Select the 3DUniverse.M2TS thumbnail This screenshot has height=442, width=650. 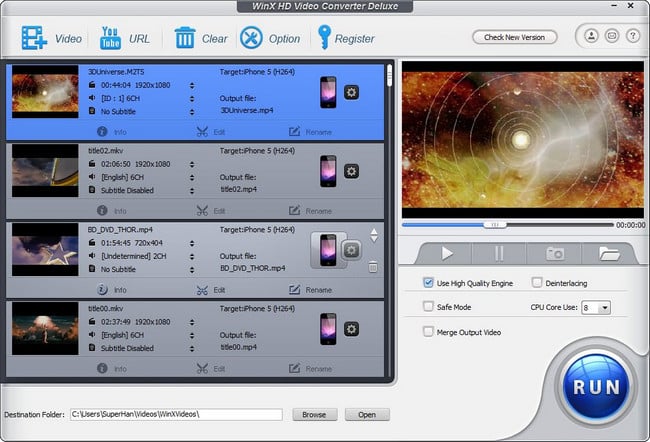[x=45, y=92]
